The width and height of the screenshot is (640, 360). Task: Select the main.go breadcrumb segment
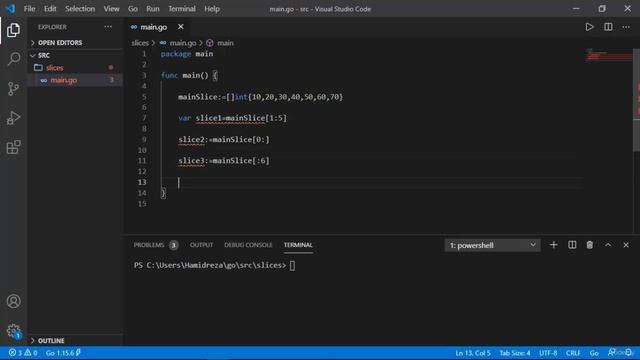[x=183, y=43]
